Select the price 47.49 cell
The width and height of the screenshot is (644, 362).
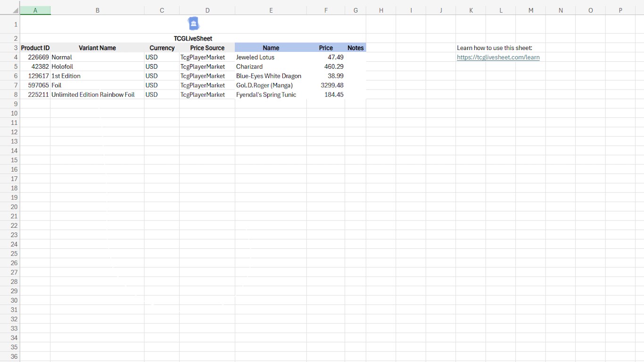326,57
